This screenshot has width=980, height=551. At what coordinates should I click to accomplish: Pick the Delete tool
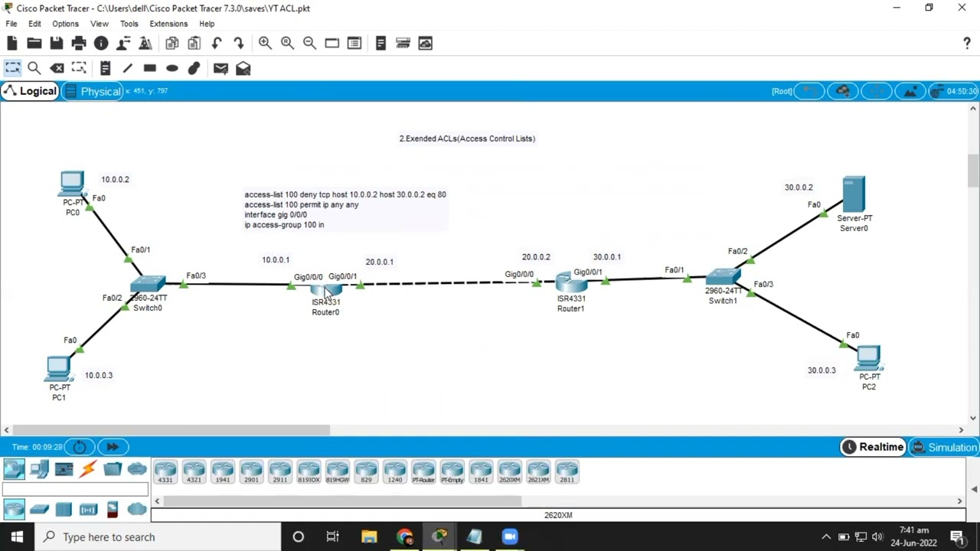click(57, 69)
